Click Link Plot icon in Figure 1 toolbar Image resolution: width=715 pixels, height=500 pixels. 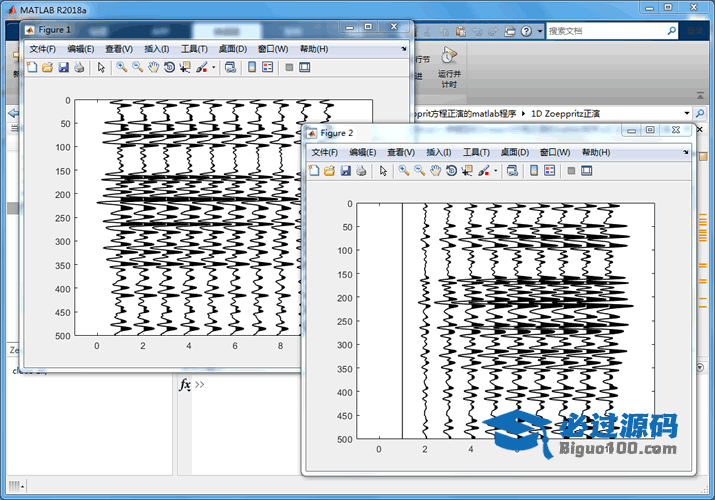click(231, 67)
